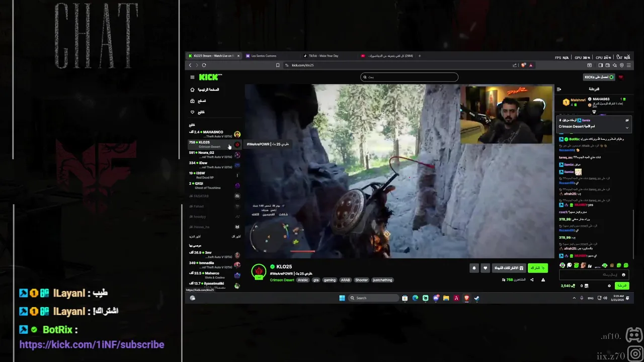Screen dimensions: 644x362
Task: Click the Discord icon in overlay
Action: coord(634,334)
